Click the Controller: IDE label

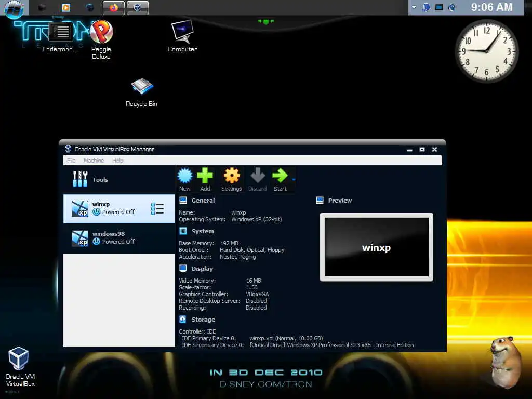click(197, 331)
